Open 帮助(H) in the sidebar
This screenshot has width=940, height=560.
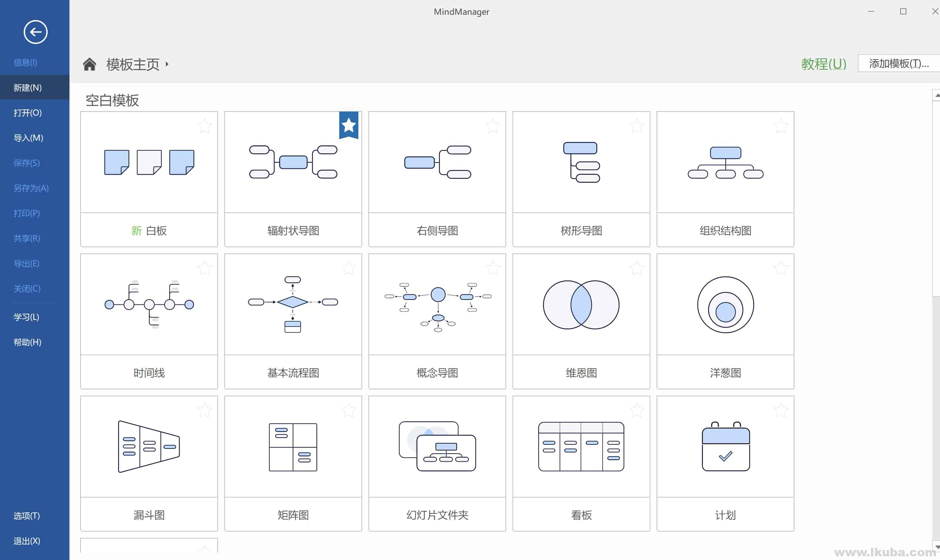click(x=28, y=342)
